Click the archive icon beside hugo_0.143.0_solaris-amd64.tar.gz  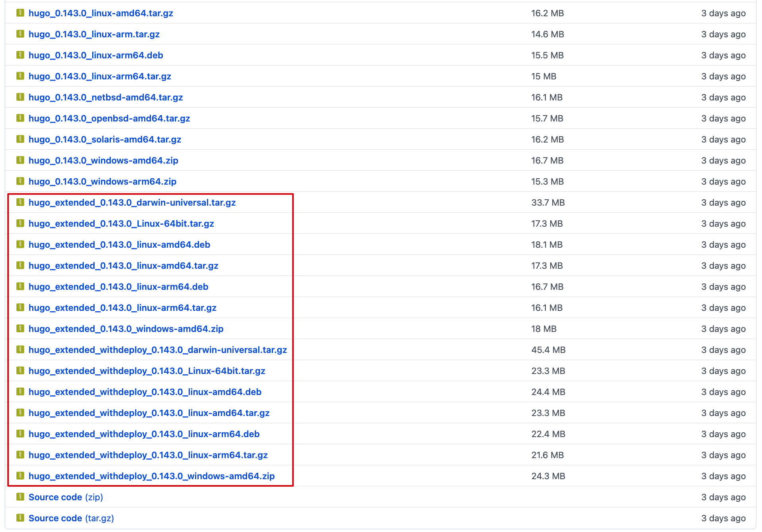[x=20, y=139]
